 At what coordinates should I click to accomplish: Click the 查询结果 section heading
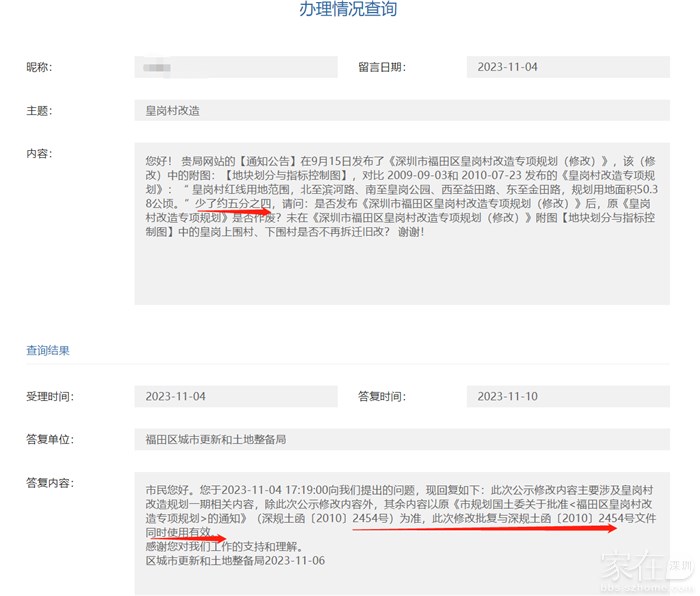click(x=48, y=351)
